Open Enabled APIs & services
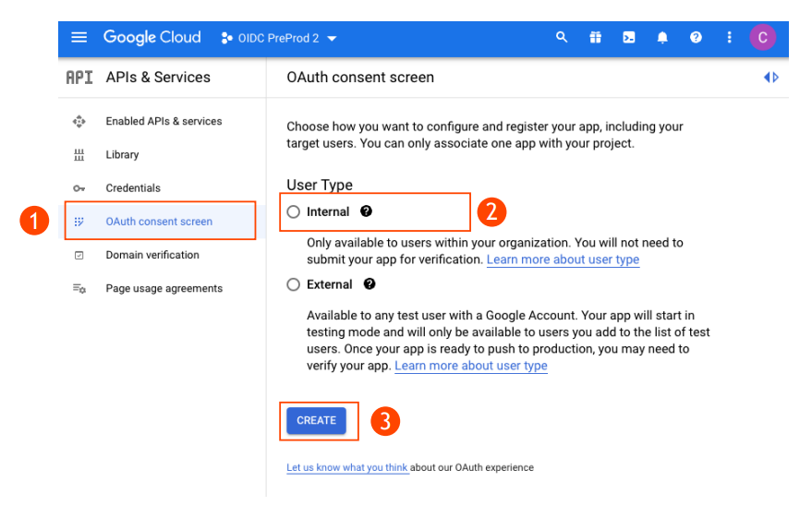This screenshot has height=518, width=812. point(164,121)
